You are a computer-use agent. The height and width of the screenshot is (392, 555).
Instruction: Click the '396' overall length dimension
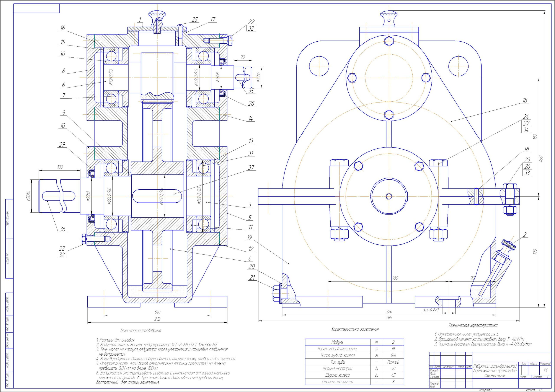[x=389, y=317]
